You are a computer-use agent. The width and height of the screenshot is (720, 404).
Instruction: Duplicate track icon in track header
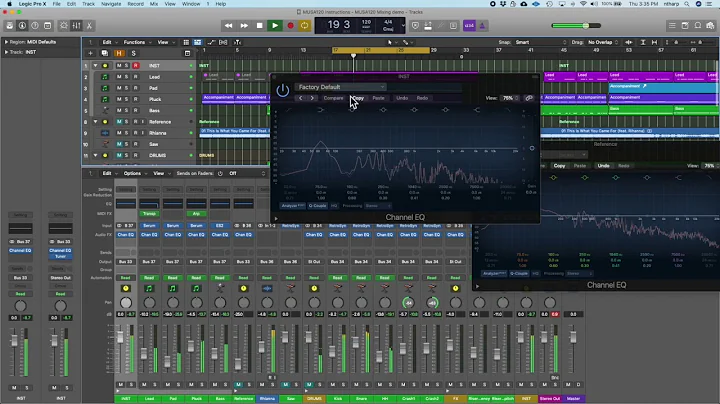(104, 53)
